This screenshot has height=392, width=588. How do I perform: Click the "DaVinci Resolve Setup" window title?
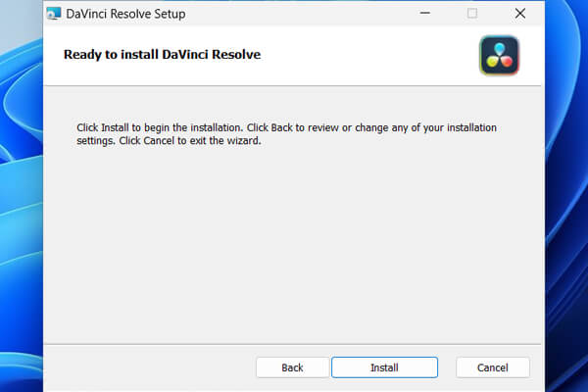pos(125,14)
